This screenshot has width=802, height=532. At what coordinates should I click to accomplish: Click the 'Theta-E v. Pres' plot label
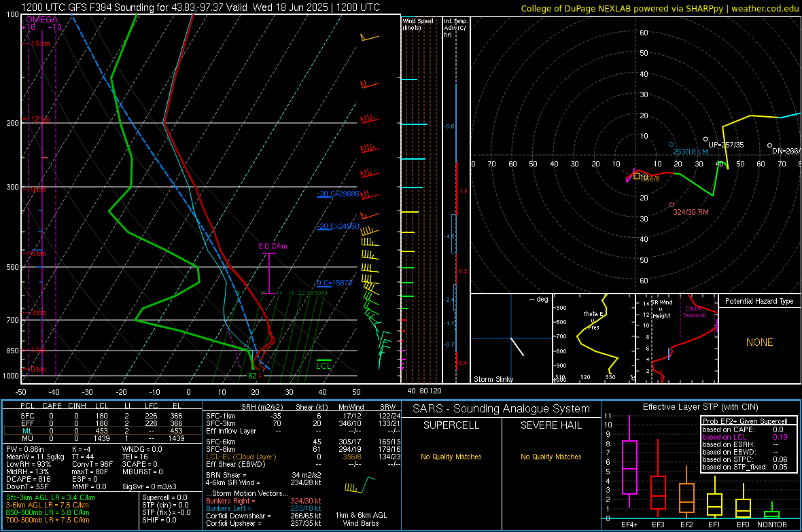coord(593,320)
